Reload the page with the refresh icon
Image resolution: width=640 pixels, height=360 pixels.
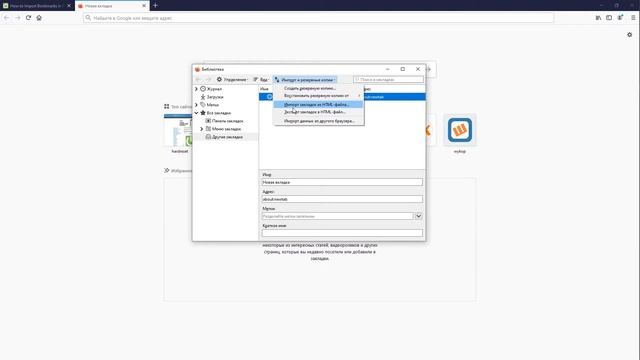click(x=28, y=18)
